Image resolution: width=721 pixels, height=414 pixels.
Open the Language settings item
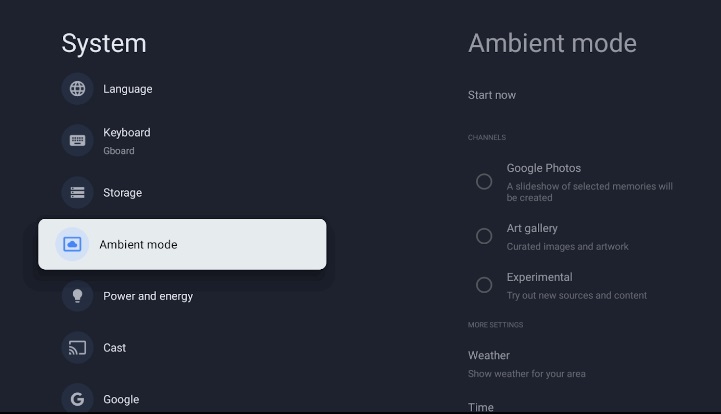(128, 89)
